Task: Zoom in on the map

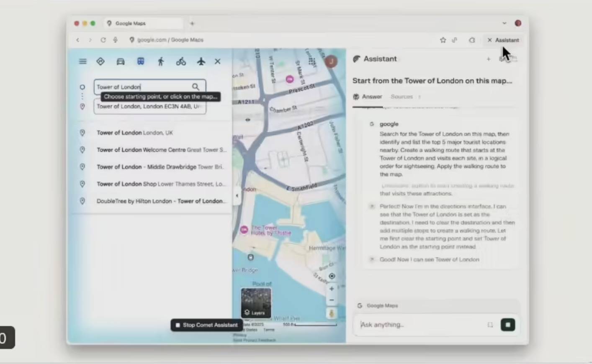Action: pos(332,289)
